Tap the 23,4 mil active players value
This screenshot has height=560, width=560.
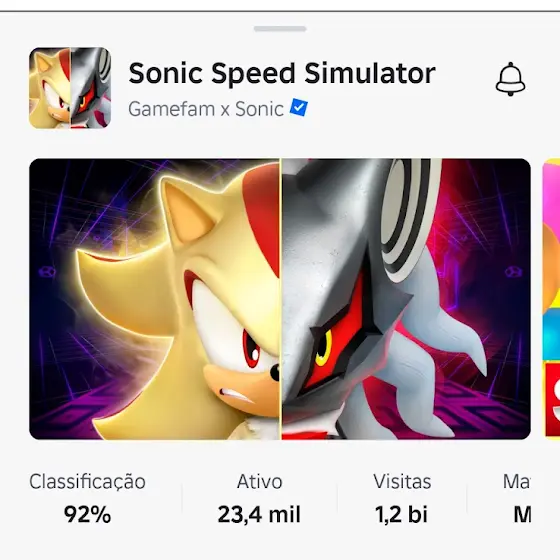coord(259,515)
